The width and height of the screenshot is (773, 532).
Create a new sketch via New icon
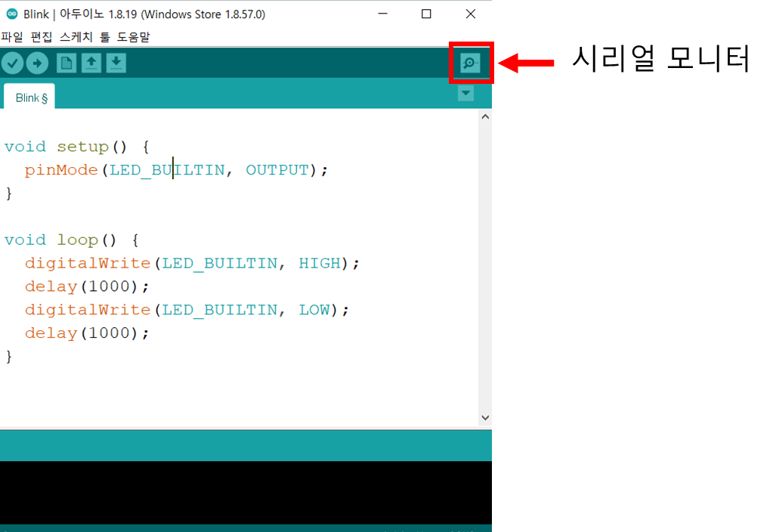[66, 63]
